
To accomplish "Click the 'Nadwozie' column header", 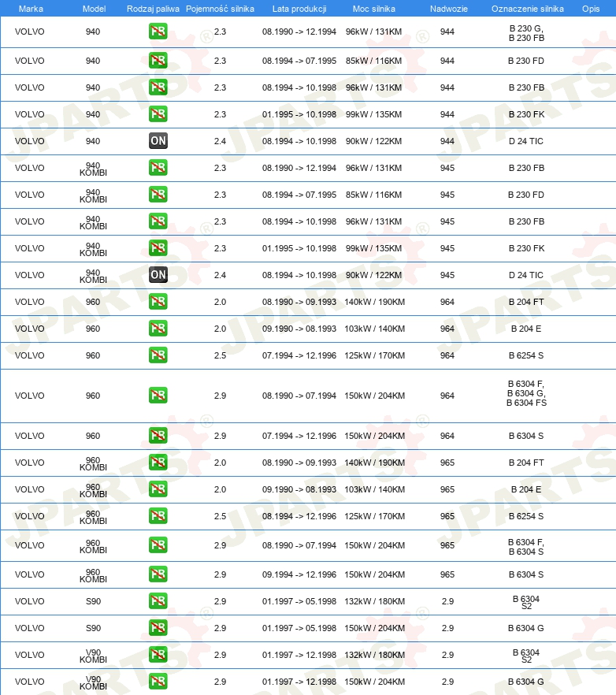I will pyautogui.click(x=449, y=9).
